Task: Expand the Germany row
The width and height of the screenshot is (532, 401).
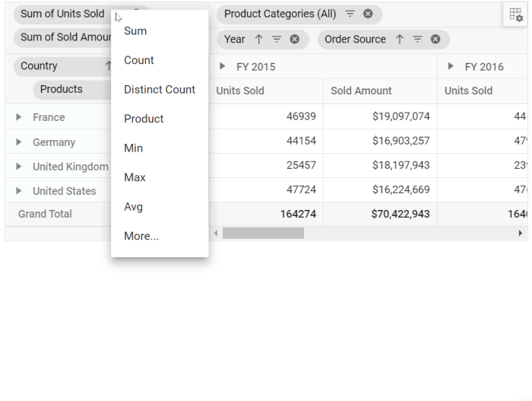Action: (19, 142)
